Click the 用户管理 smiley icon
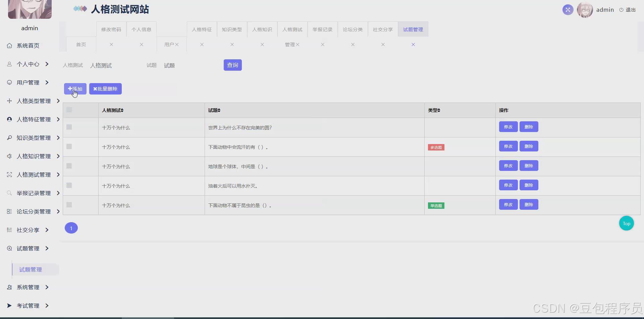The image size is (644, 319). 9,82
